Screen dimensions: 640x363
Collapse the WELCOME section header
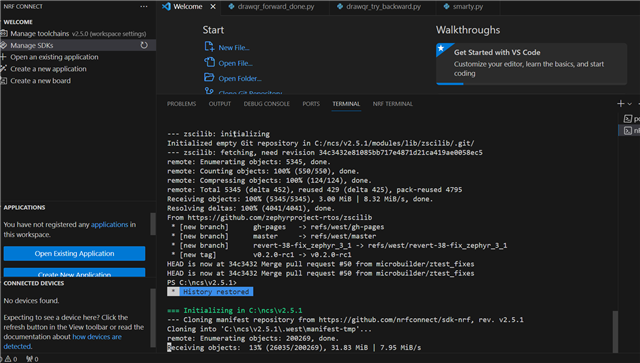pos(18,22)
